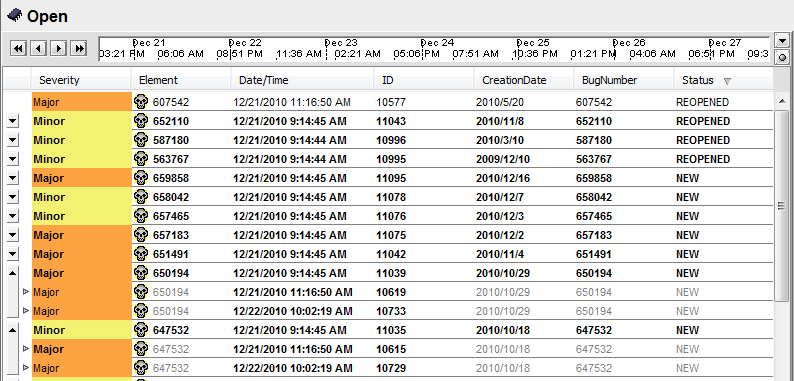Expand child row with ID 10619
This screenshot has height=381, width=794.
pyautogui.click(x=26, y=292)
